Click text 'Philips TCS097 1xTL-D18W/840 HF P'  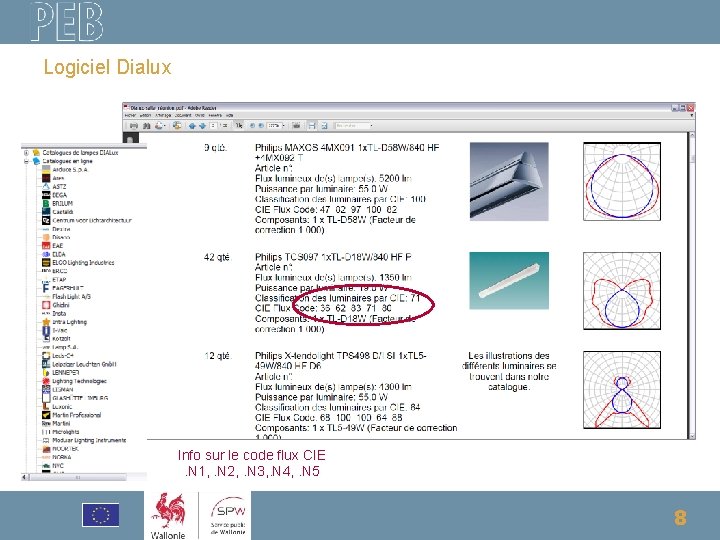(x=333, y=257)
